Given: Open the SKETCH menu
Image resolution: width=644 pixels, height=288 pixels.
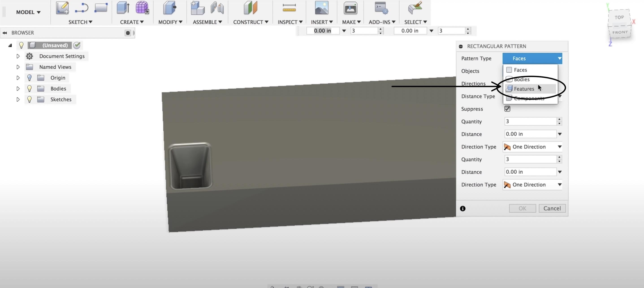Looking at the screenshot, I should coord(80,22).
